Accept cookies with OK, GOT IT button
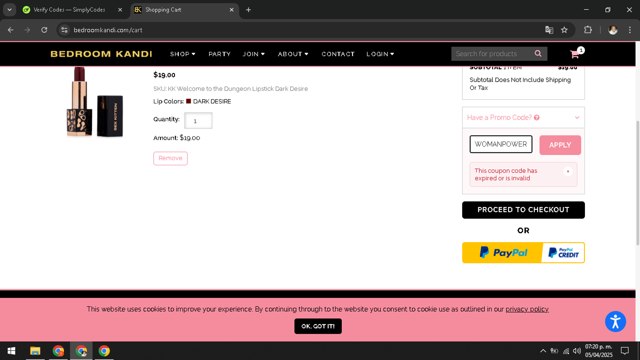The image size is (640, 360). point(318,326)
